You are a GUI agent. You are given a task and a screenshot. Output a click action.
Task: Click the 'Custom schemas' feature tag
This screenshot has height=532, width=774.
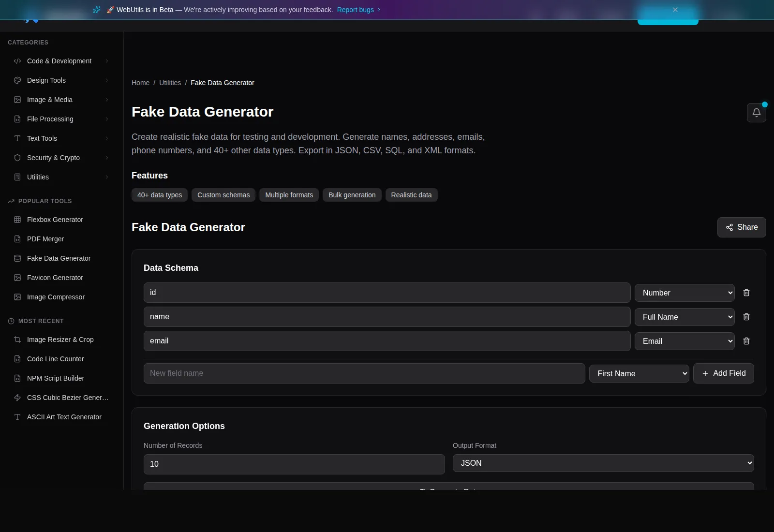(x=223, y=195)
